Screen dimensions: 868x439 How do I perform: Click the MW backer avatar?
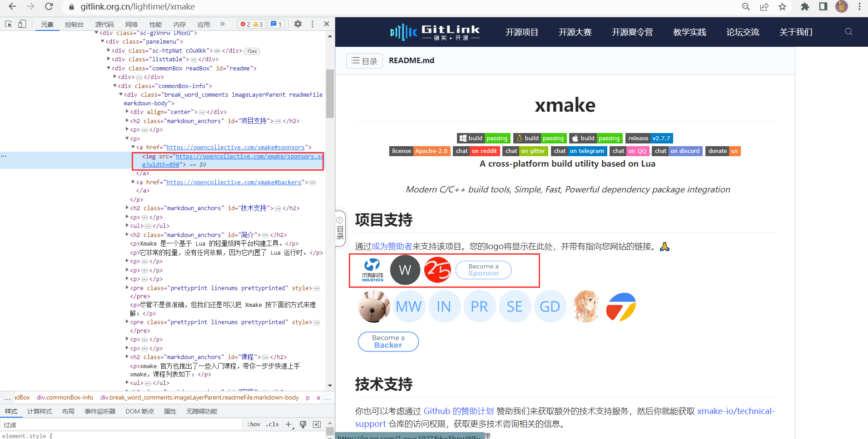point(409,306)
